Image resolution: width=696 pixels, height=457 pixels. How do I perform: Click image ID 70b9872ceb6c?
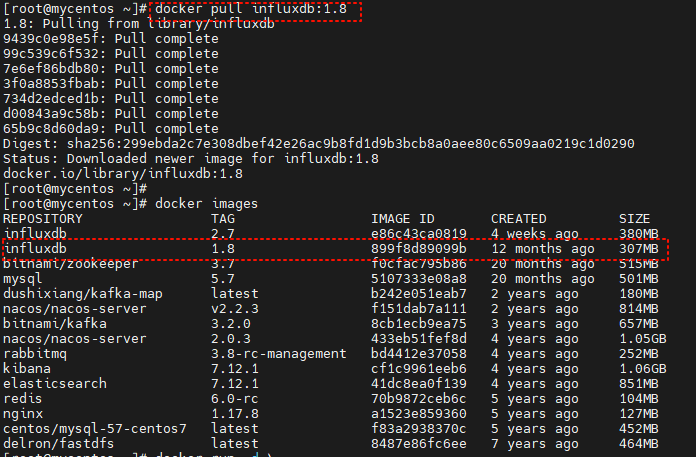tap(419, 398)
